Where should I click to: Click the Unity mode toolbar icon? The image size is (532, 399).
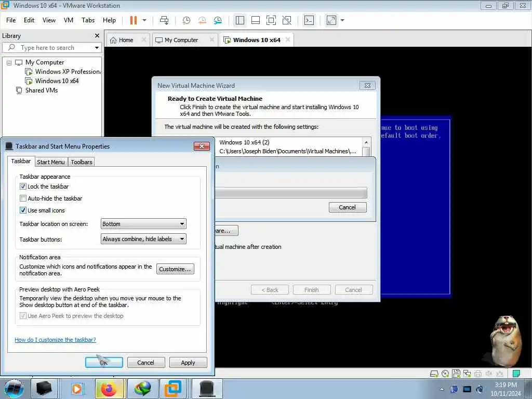pyautogui.click(x=287, y=20)
